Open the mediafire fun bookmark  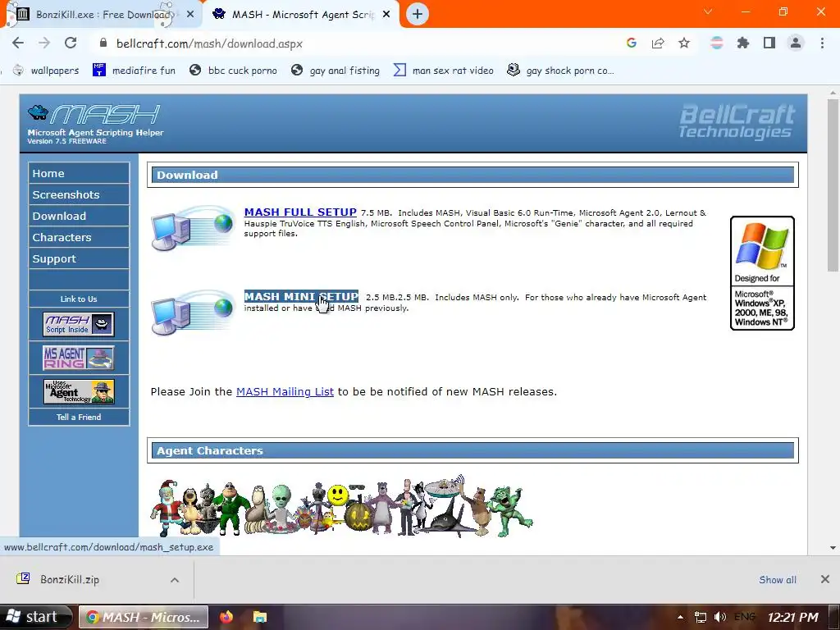point(134,71)
